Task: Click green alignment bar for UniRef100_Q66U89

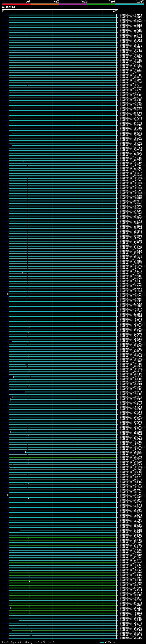Action: click(x=65, y=630)
